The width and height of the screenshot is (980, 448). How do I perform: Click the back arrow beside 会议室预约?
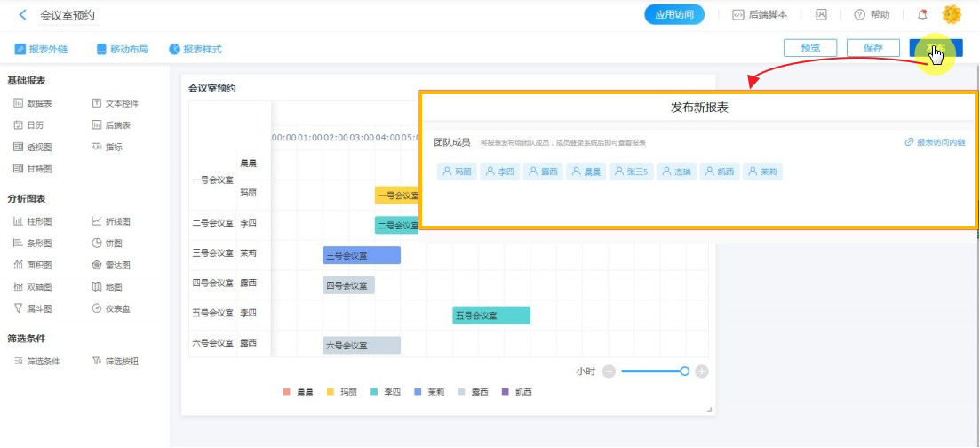(x=22, y=15)
